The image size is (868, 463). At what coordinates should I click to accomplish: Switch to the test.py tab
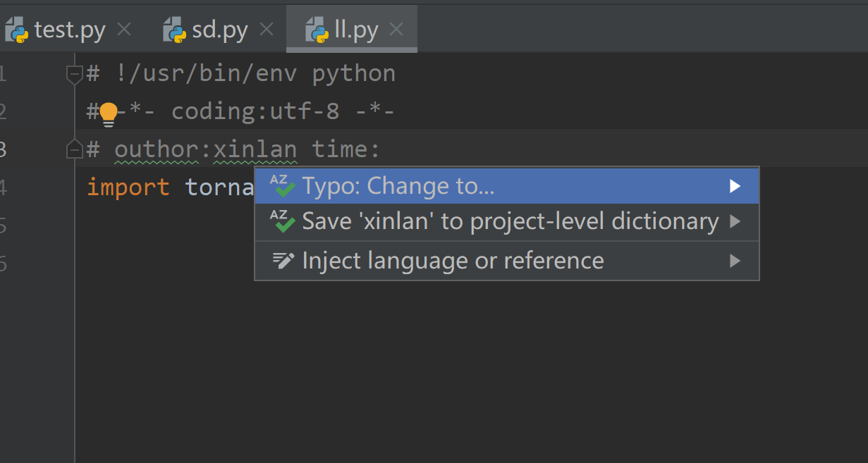pos(69,30)
